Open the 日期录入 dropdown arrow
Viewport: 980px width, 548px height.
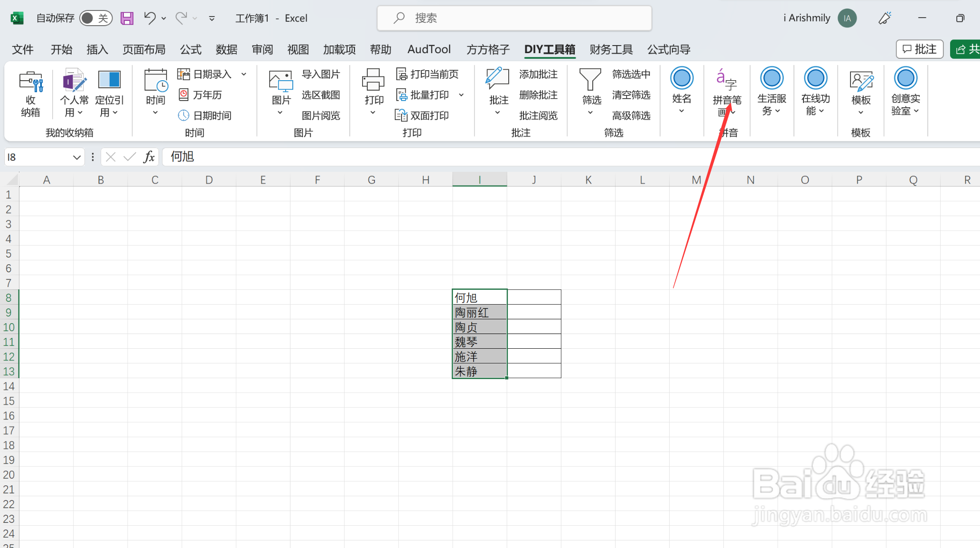[244, 74]
